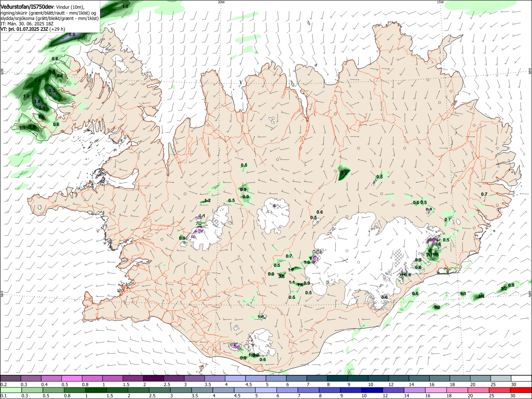This screenshot has width=532, height=399.
Task: Pick the white swatch above upper-legend 30 label
Action: pyautogui.click(x=521, y=379)
